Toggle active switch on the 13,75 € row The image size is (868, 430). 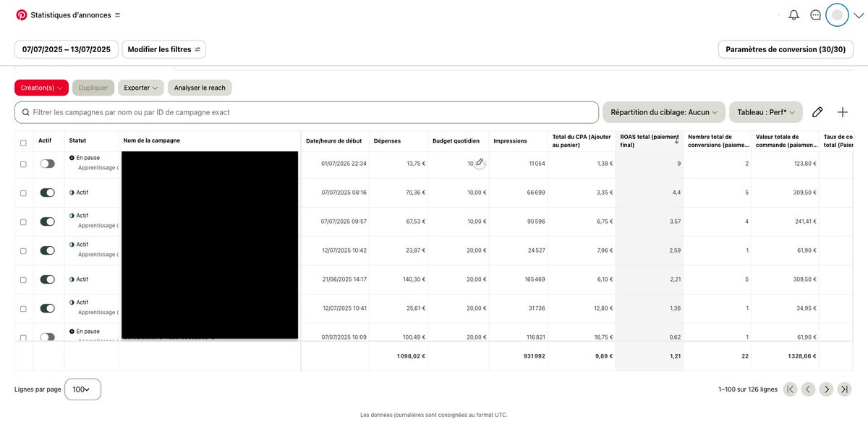pos(47,164)
